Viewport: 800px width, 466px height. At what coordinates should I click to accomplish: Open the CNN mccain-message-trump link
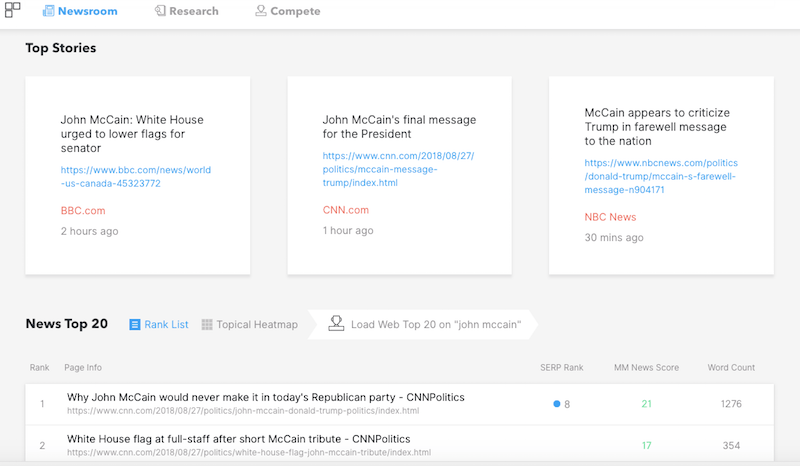tap(398, 169)
